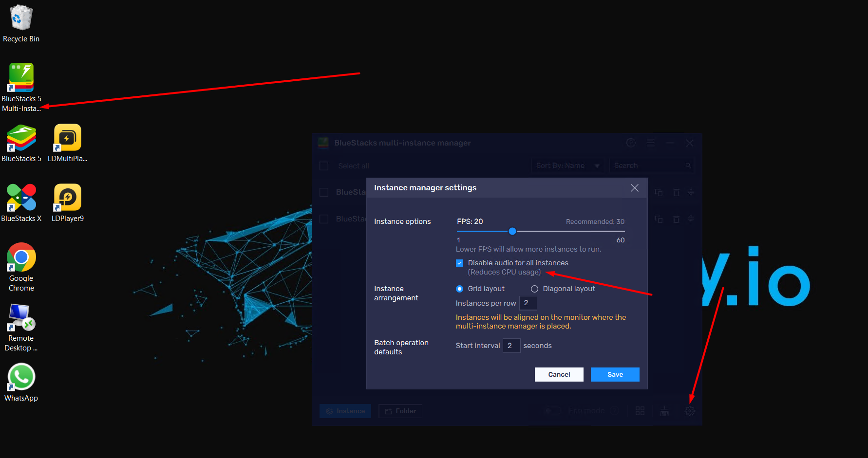Click the Instances per row field
Image resolution: width=868 pixels, height=458 pixels.
tap(528, 303)
